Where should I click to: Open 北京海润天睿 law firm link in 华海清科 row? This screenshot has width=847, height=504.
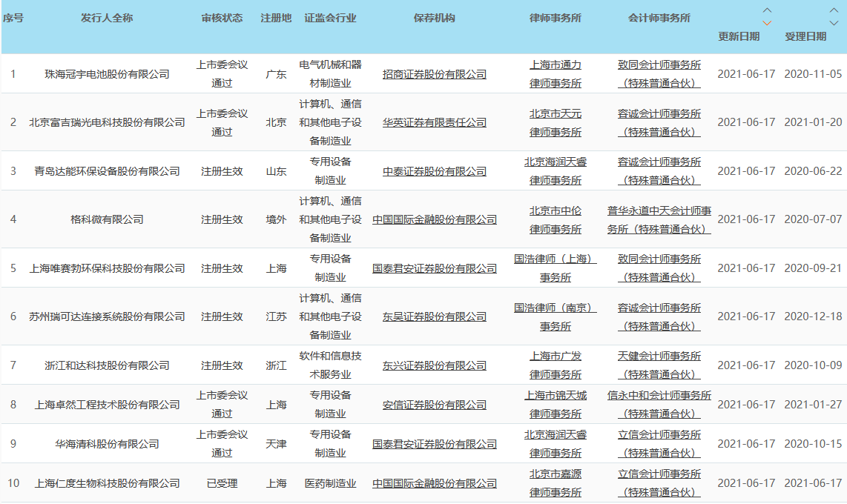click(556, 444)
